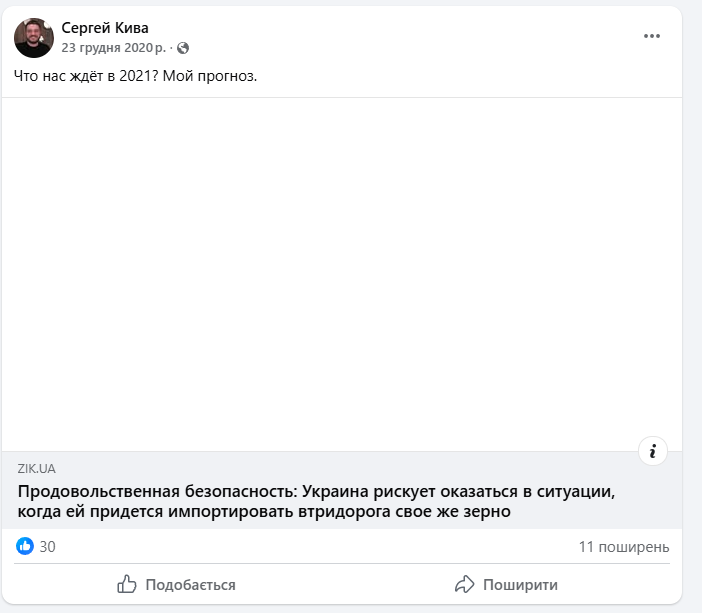The height and width of the screenshot is (613, 702).
Task: Click the blue like reaction icon
Action: tap(25, 546)
